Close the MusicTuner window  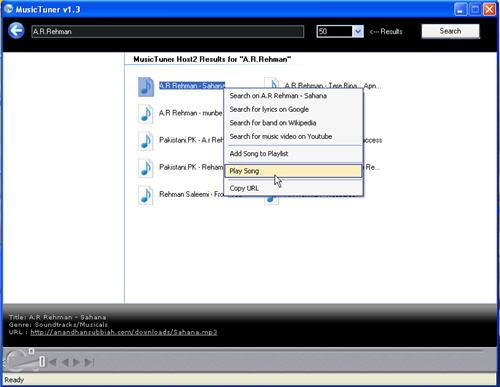click(489, 9)
